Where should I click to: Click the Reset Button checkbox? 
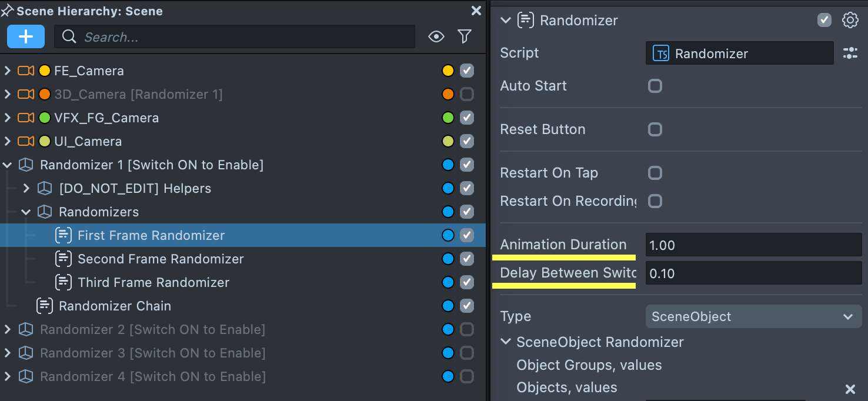[655, 129]
